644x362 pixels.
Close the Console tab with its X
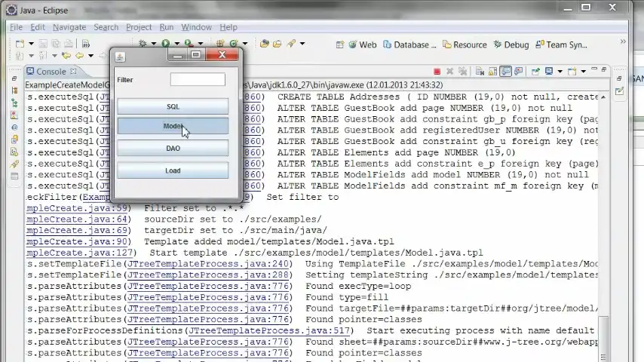(73, 71)
